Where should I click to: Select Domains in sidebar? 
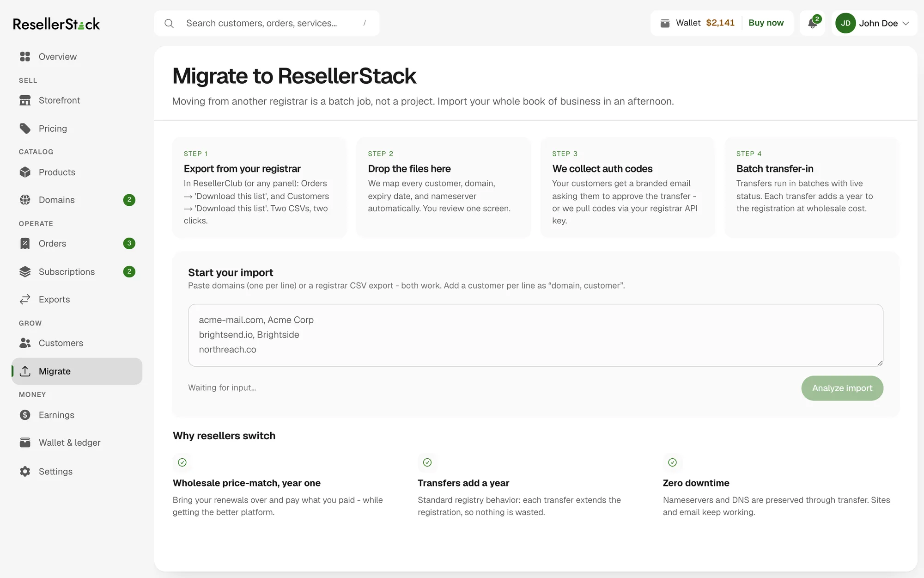coord(77,200)
